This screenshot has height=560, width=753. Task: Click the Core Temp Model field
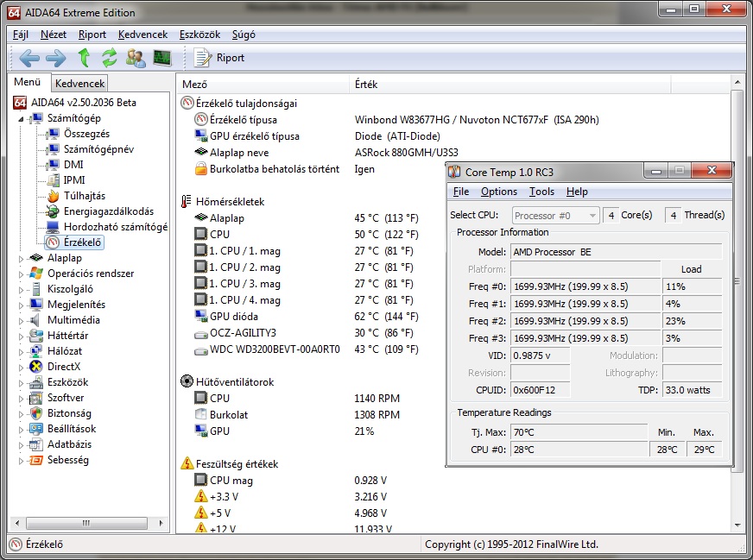617,252
